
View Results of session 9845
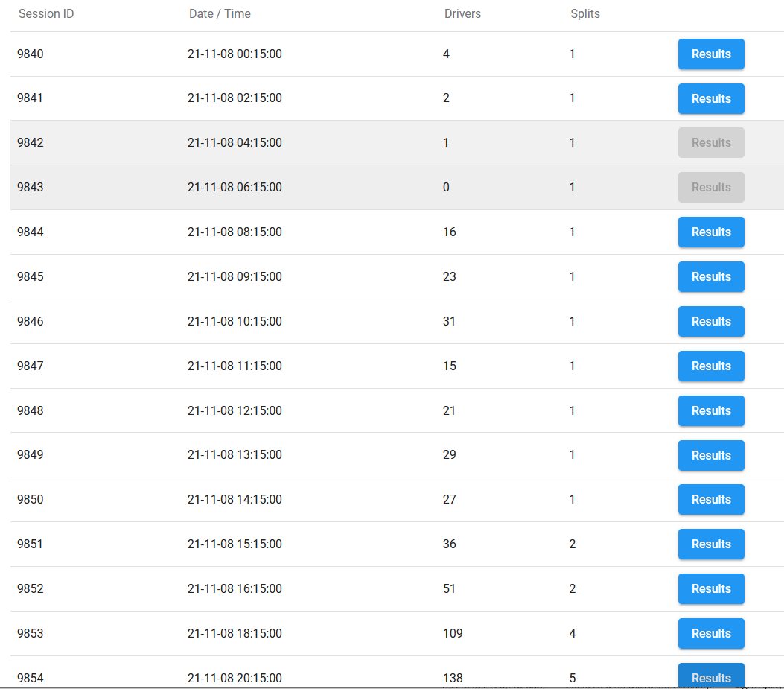(x=710, y=277)
